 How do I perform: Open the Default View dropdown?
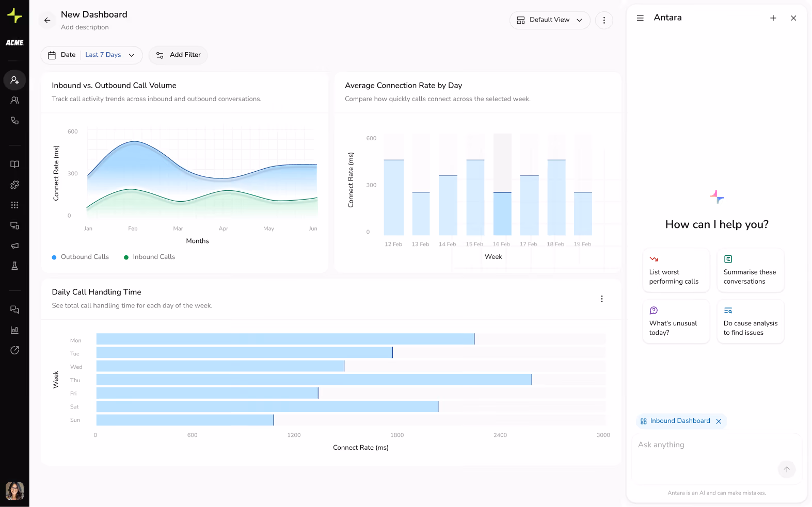[x=550, y=20]
